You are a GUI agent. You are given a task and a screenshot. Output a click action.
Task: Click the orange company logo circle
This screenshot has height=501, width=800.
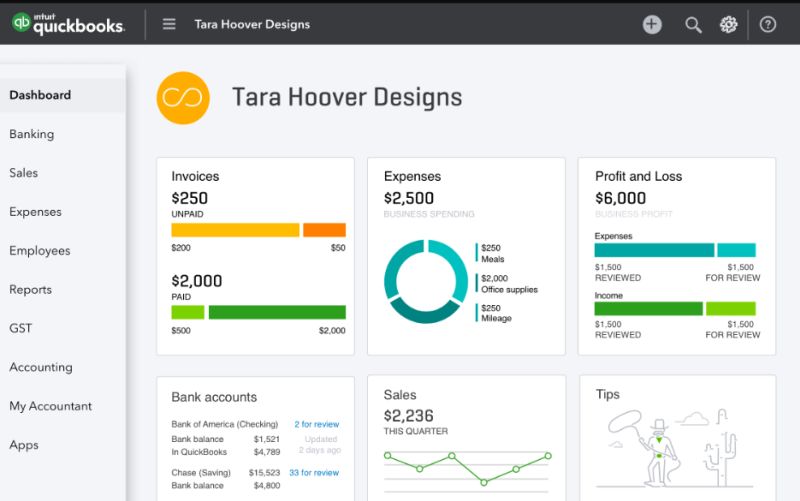(183, 97)
